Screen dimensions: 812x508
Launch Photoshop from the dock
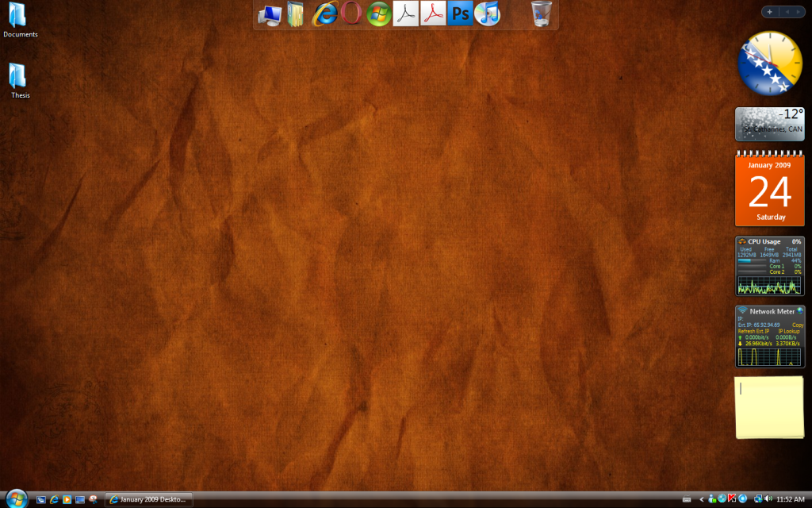click(460, 13)
